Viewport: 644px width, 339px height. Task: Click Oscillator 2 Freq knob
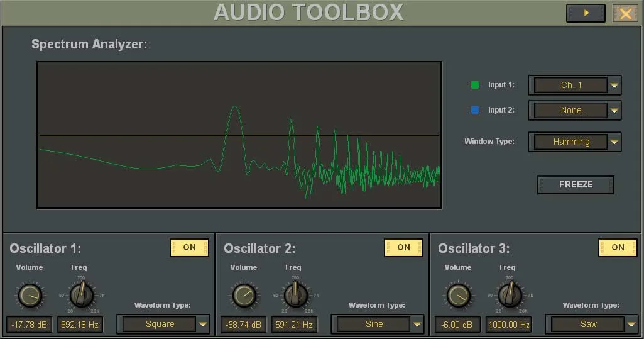tap(296, 294)
